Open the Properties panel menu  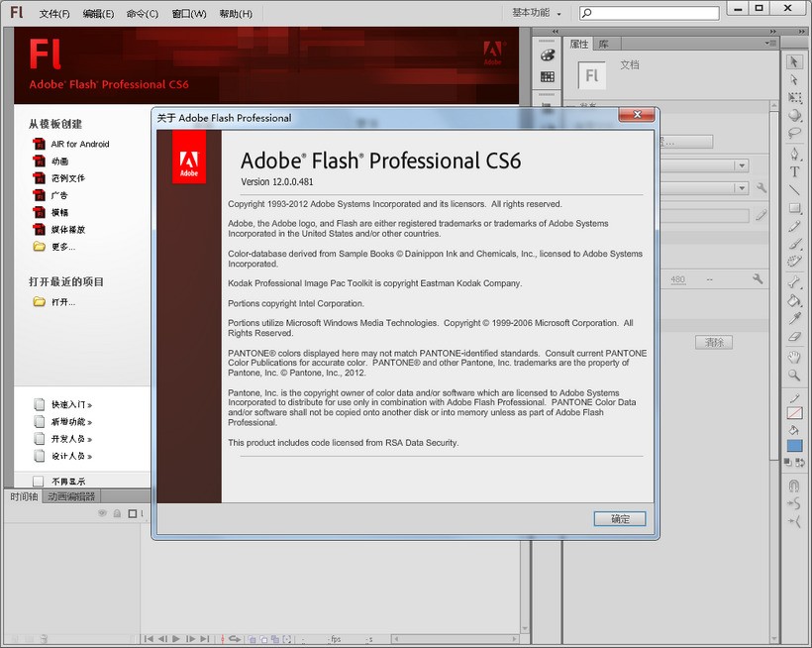(772, 43)
